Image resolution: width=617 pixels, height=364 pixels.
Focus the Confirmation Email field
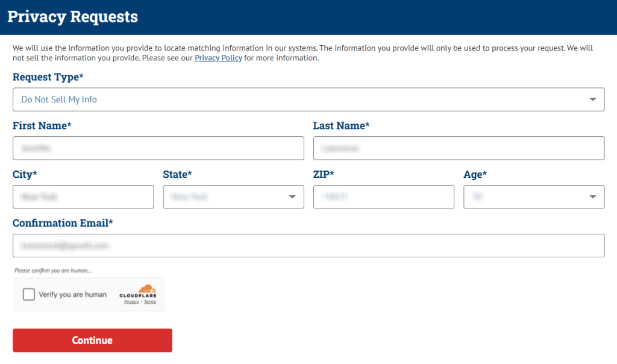click(308, 245)
